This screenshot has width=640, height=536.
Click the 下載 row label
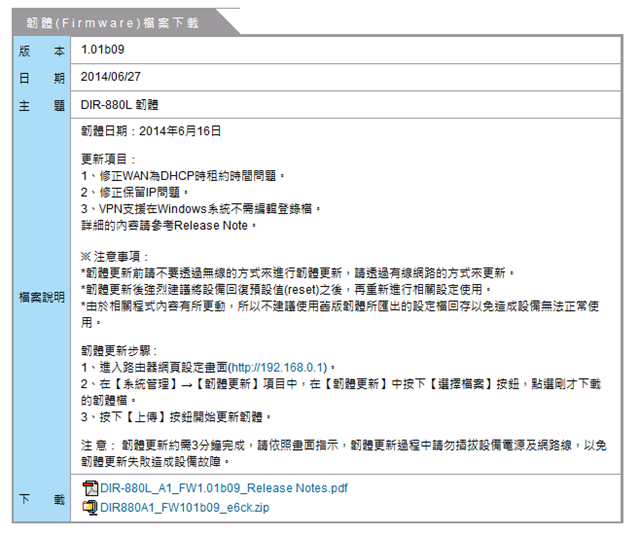coord(42,499)
